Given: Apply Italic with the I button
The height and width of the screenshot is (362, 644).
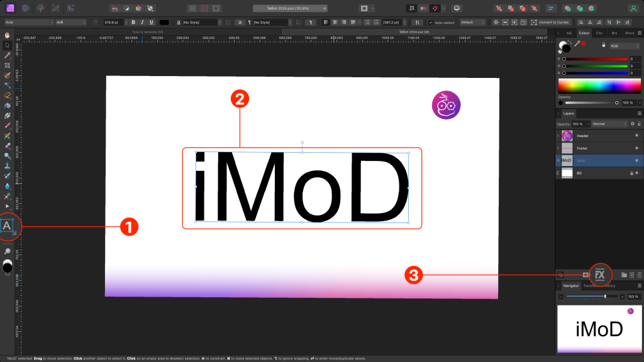Looking at the screenshot, I should 142,22.
